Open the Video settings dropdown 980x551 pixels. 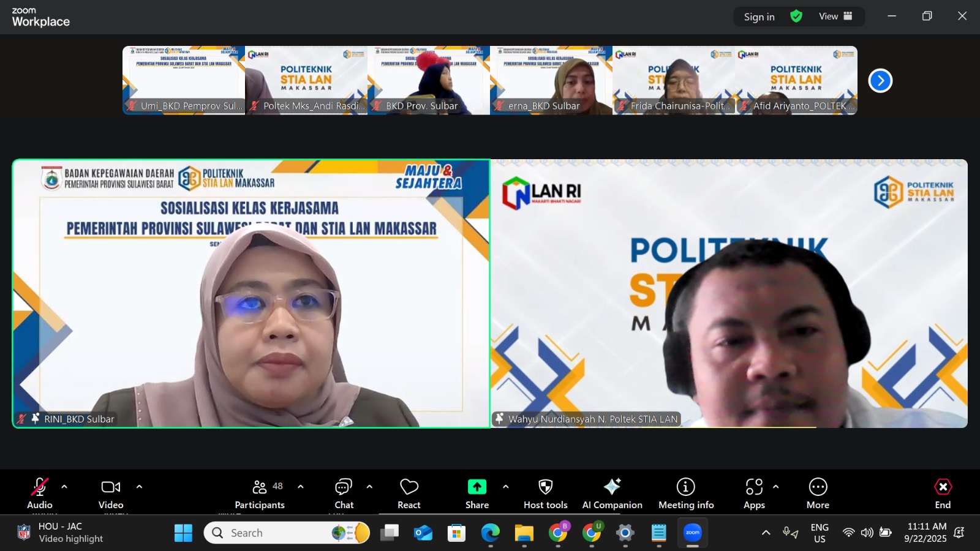coord(140,487)
